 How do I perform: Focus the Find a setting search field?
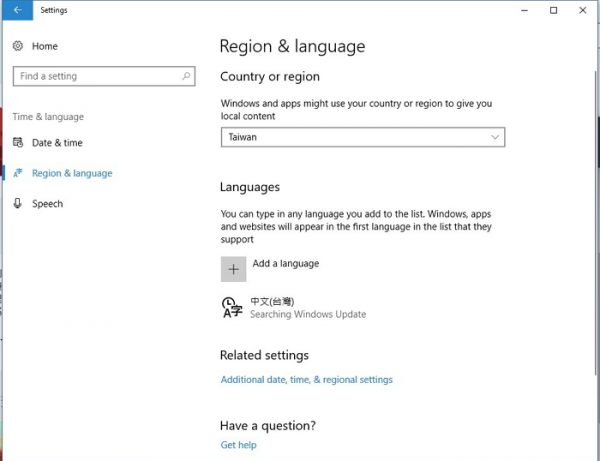[104, 76]
